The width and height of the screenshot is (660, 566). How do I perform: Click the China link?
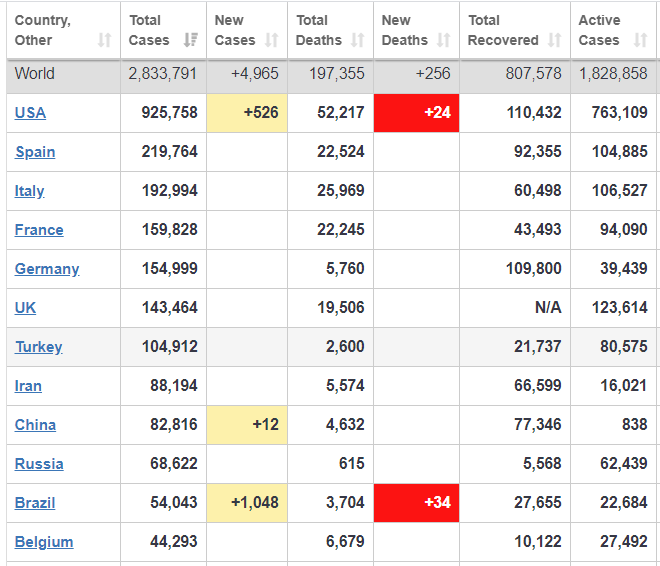click(x=35, y=425)
